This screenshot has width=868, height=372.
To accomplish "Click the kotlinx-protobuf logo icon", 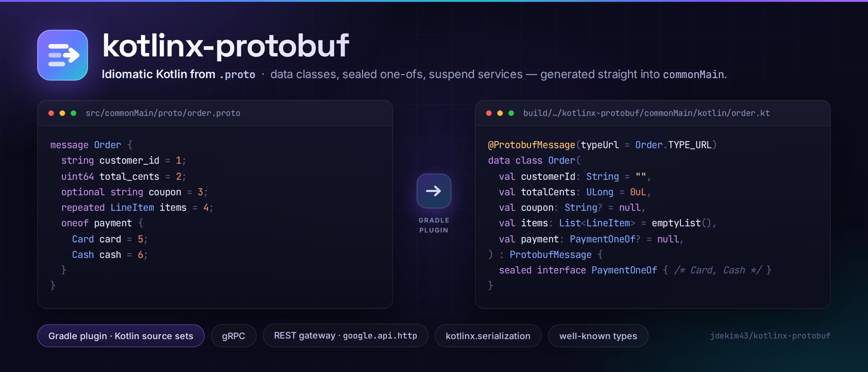I will pyautogui.click(x=63, y=55).
